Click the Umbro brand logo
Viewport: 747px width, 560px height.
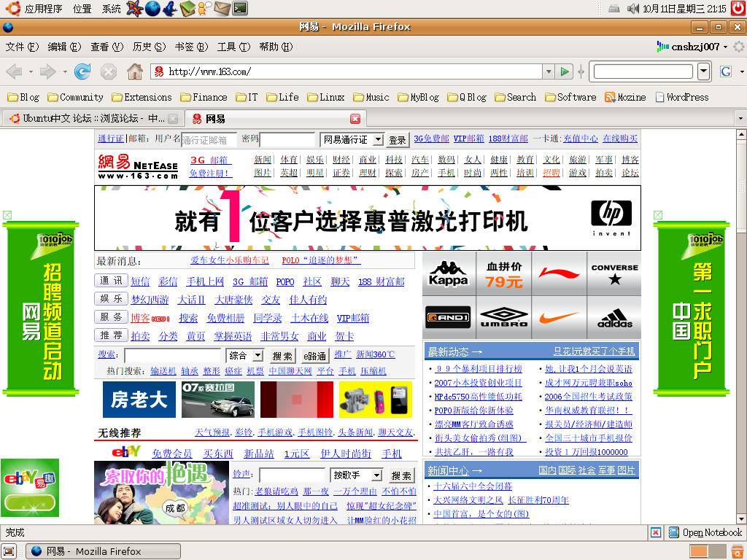(504, 318)
